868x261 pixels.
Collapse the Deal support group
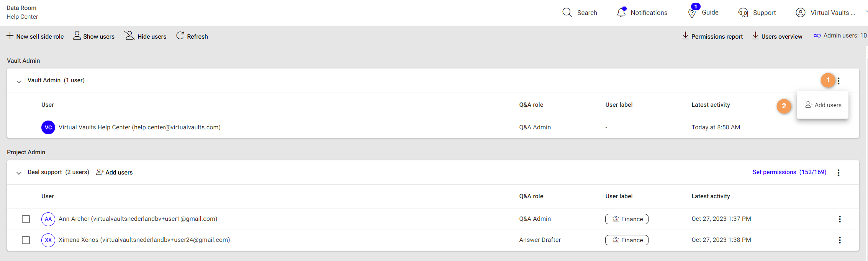point(19,173)
